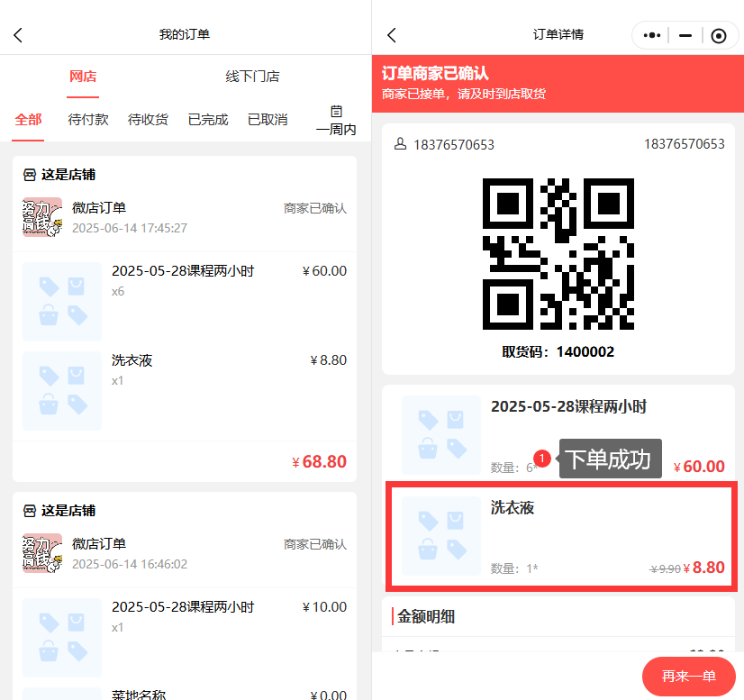Show 已取消 orders
The width and height of the screenshot is (744, 700).
click(x=268, y=120)
